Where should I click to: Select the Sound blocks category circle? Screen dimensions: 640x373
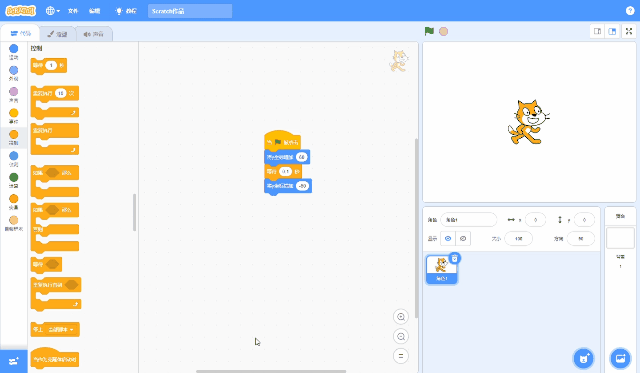click(x=13, y=91)
